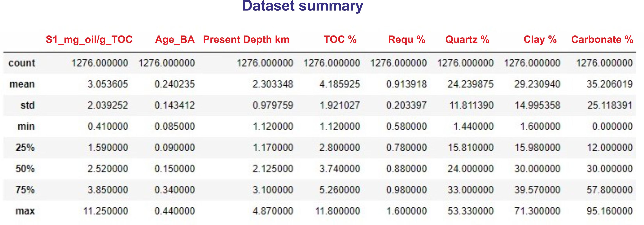Select the count row label
This screenshot has height=225, width=644.
pos(22,63)
